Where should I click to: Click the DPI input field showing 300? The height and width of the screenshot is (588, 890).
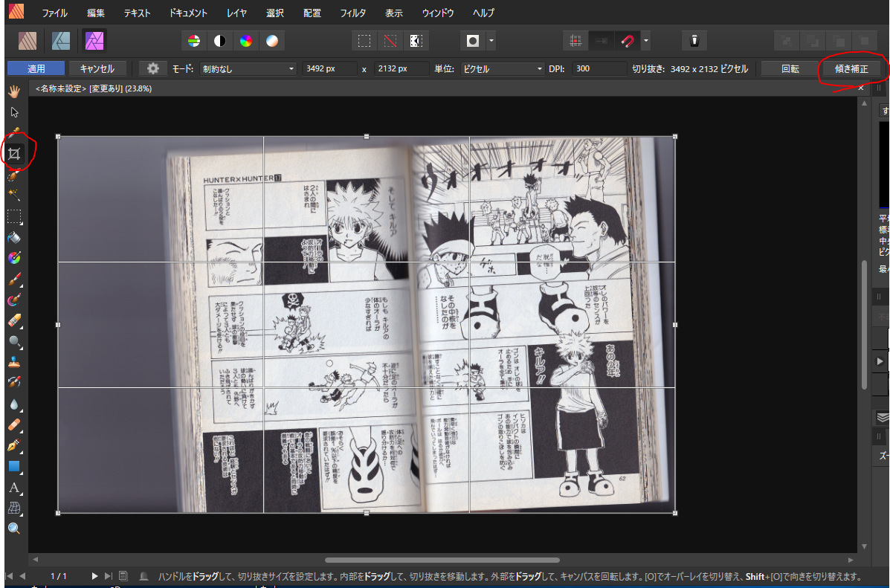click(x=599, y=68)
